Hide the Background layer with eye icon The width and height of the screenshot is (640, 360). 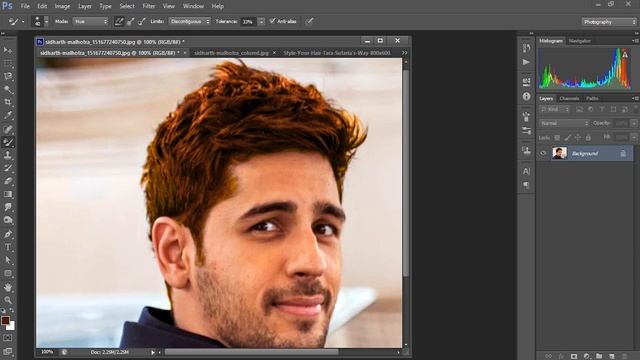tap(543, 153)
